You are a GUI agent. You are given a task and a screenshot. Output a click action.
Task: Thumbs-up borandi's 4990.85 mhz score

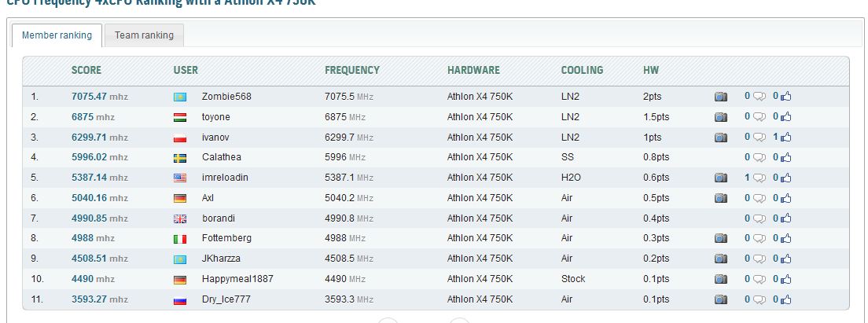[x=786, y=218]
